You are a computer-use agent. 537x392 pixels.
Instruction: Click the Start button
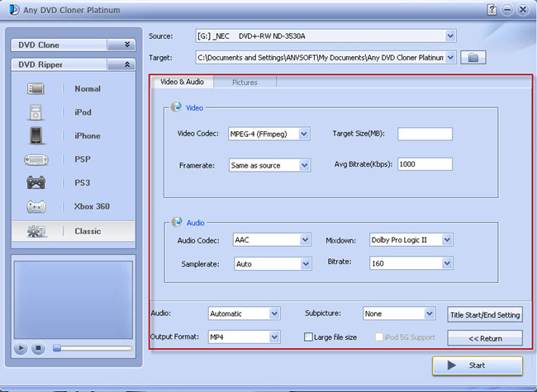(478, 366)
